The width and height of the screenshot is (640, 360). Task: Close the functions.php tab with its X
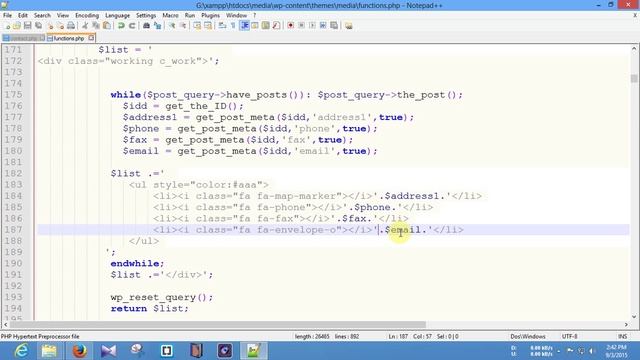(x=91, y=38)
